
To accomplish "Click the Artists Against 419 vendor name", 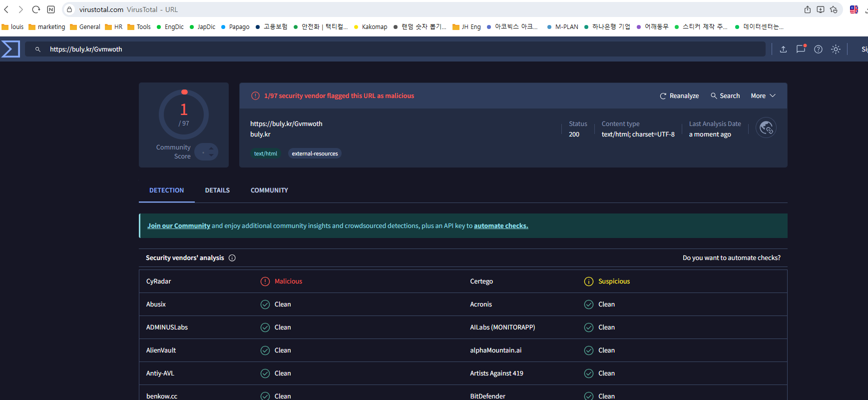I will pyautogui.click(x=496, y=373).
